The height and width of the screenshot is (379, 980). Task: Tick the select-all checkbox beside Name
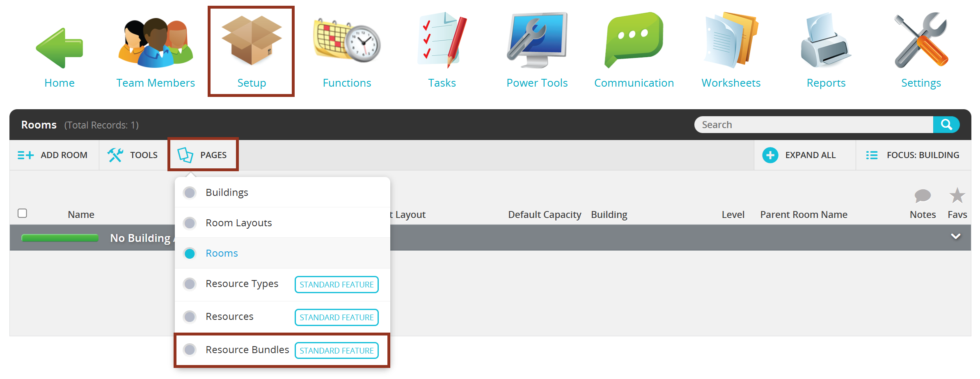[23, 213]
